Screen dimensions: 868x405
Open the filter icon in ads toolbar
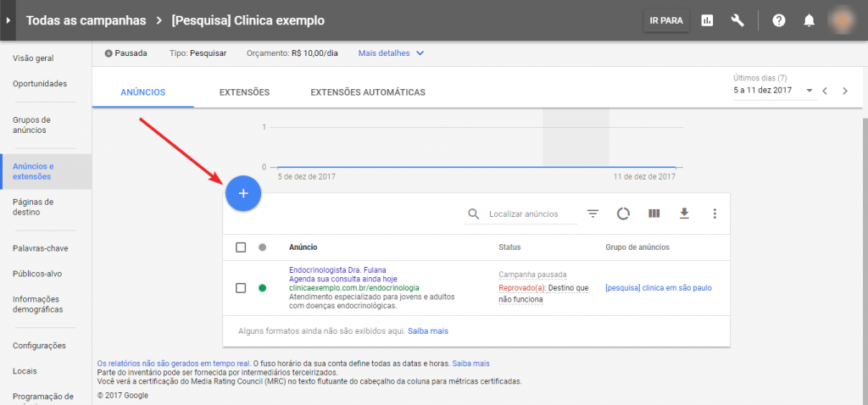(593, 214)
